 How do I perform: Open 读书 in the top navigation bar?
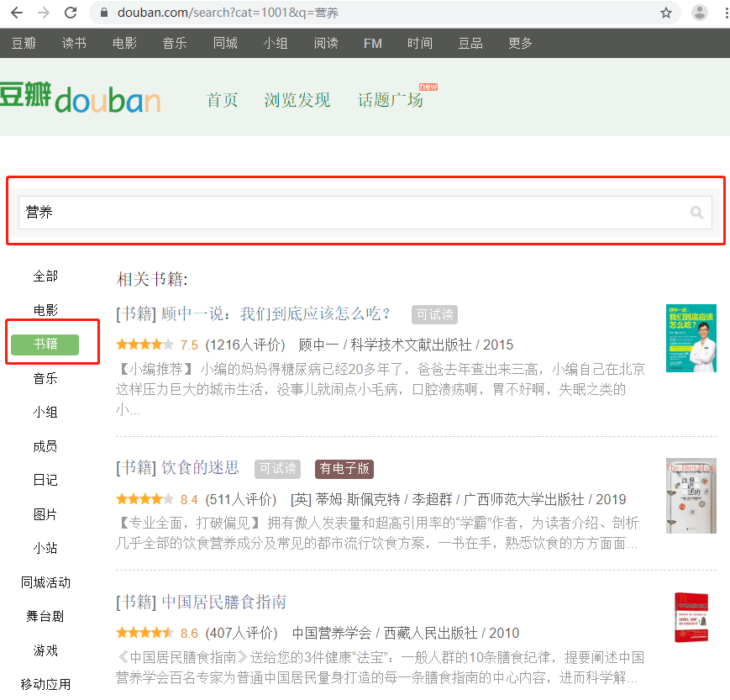tap(74, 43)
